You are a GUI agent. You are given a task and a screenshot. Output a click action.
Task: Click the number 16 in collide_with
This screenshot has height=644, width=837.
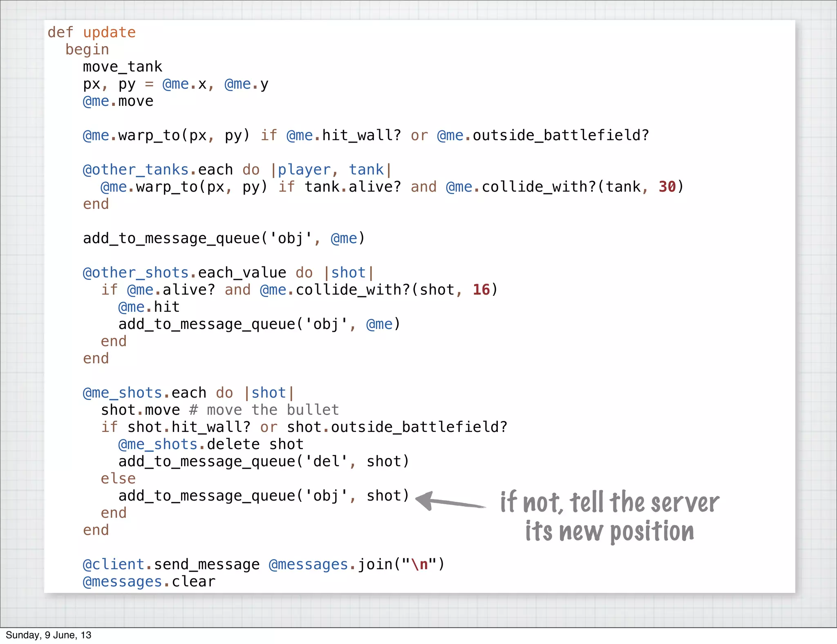(481, 290)
